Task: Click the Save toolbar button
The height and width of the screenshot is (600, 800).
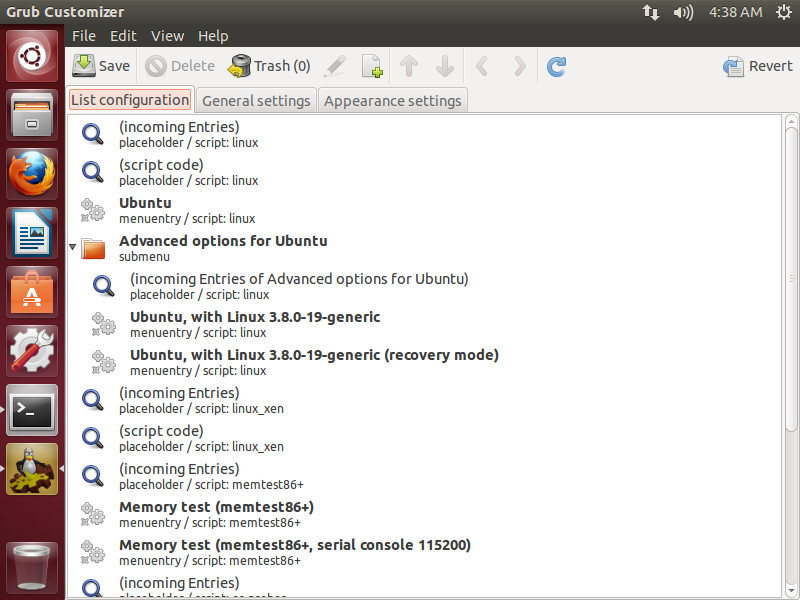Action: pos(102,66)
